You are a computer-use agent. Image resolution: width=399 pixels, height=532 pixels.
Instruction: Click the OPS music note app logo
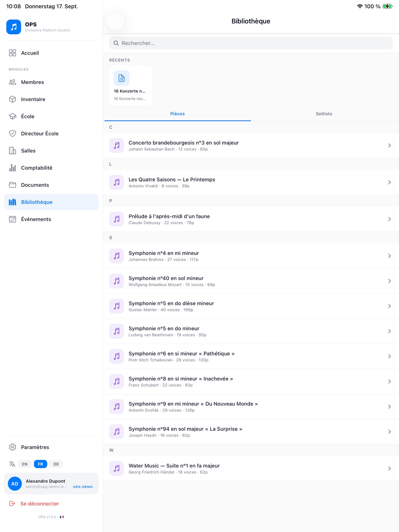(x=14, y=27)
